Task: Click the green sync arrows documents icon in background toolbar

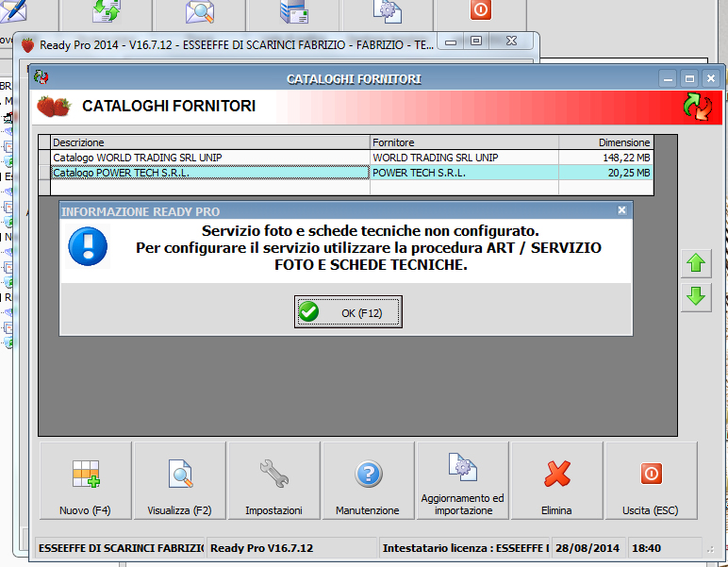Action: pos(107,11)
